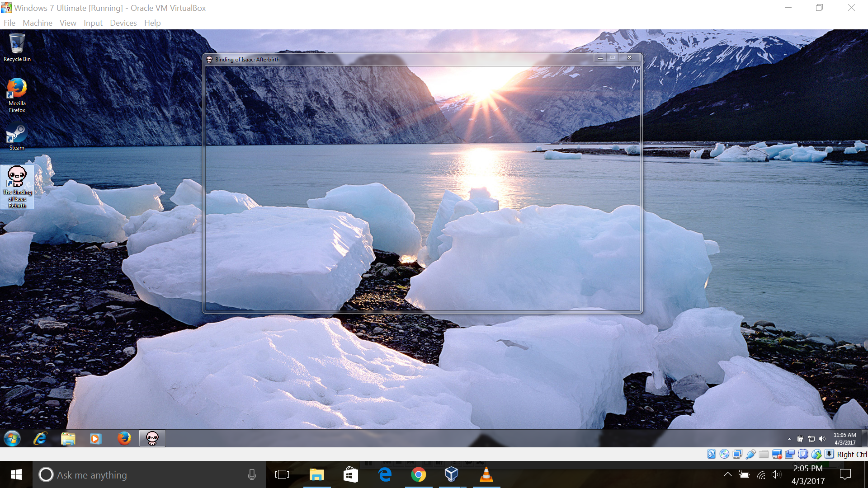Show hidden icons in Windows 7 tray
The height and width of the screenshot is (488, 868).
[789, 439]
